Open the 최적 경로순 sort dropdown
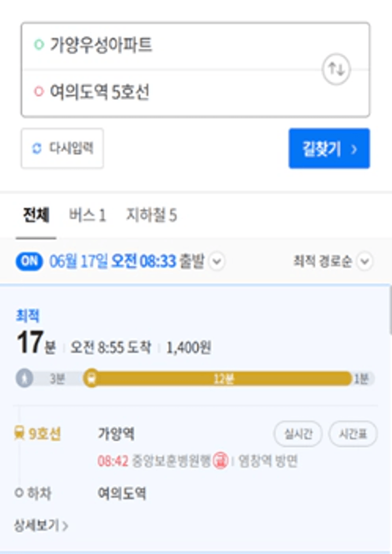The height and width of the screenshot is (554, 392). 333,262
